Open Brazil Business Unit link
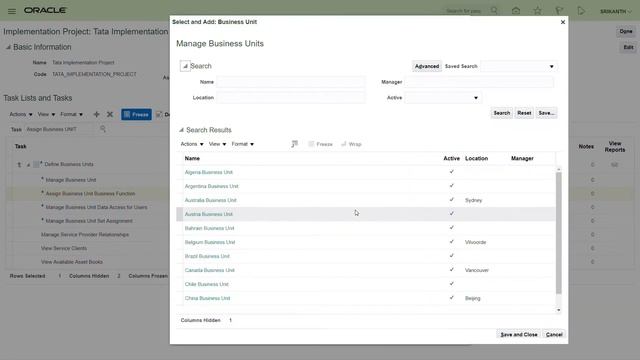Screen dimensions: 640x360 click(x=207, y=256)
